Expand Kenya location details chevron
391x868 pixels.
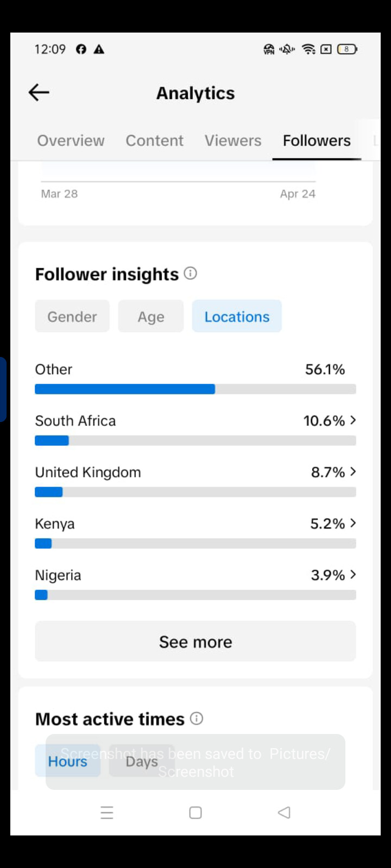tap(353, 523)
